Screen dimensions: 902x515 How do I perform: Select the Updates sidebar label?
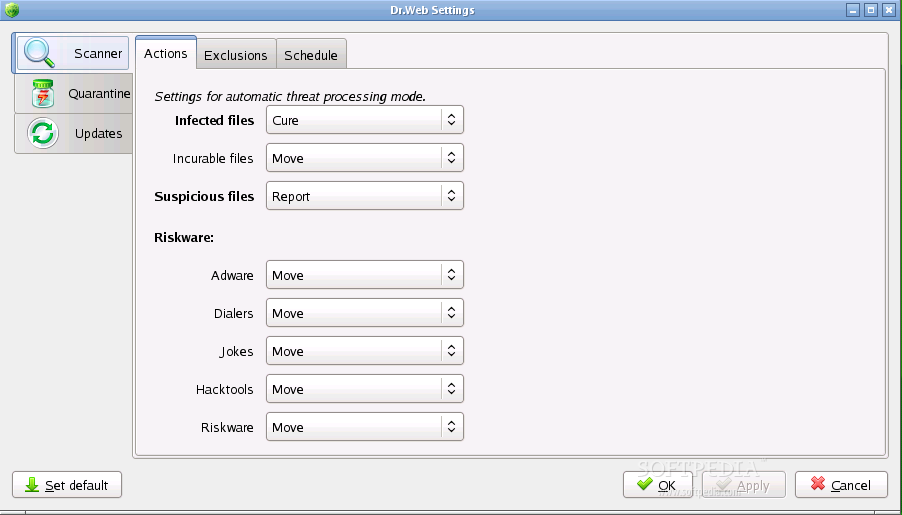(x=98, y=133)
